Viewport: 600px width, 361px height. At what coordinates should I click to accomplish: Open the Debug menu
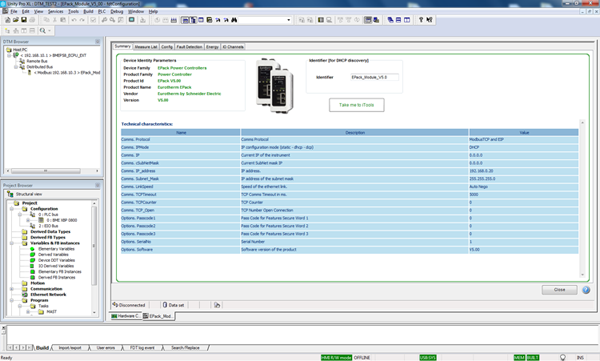pyautogui.click(x=117, y=11)
